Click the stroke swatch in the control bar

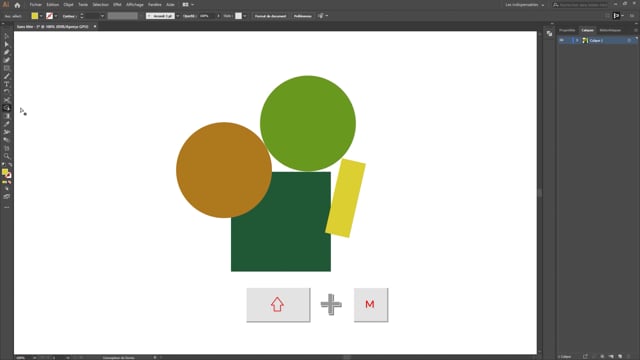coord(49,16)
